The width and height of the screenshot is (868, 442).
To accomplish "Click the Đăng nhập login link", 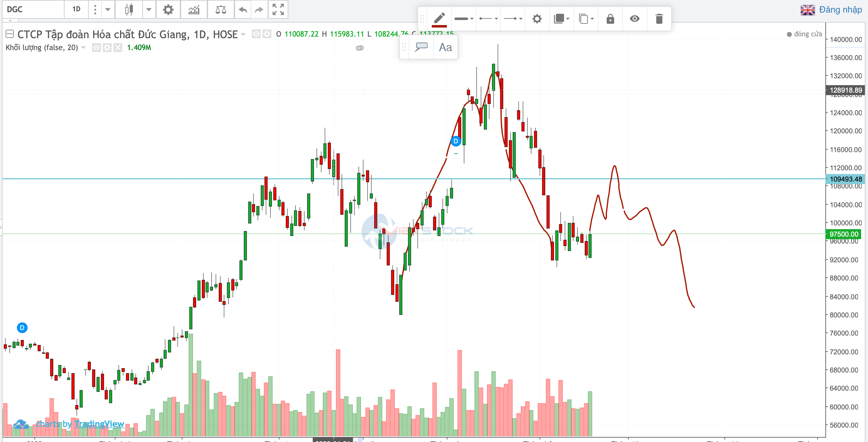I will (840, 10).
